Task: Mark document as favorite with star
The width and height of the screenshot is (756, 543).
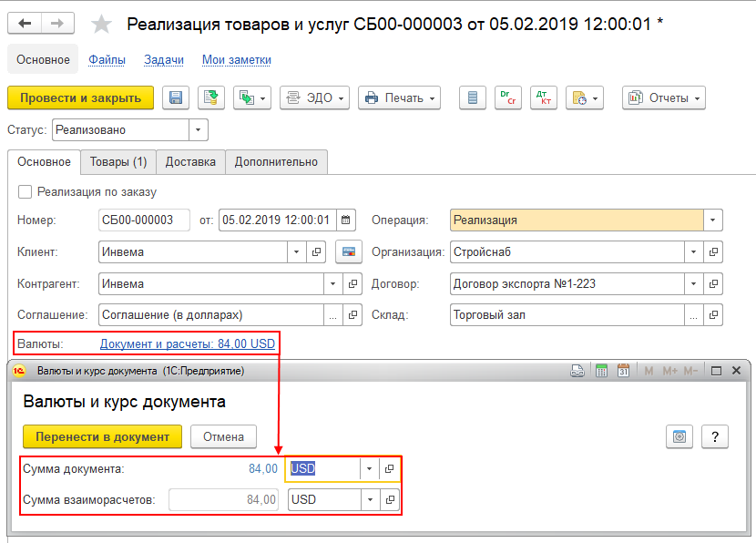Action: point(101,24)
